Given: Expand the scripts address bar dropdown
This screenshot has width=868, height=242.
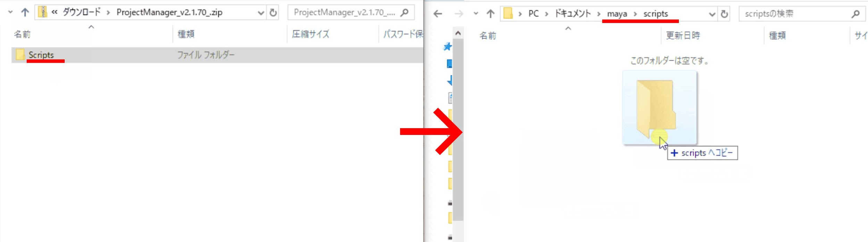Looking at the screenshot, I should point(712,14).
